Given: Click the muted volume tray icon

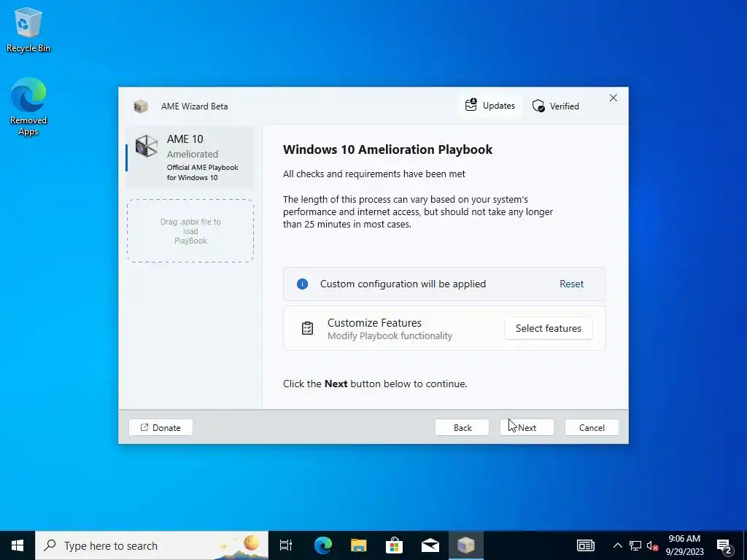Looking at the screenshot, I should click(652, 545).
